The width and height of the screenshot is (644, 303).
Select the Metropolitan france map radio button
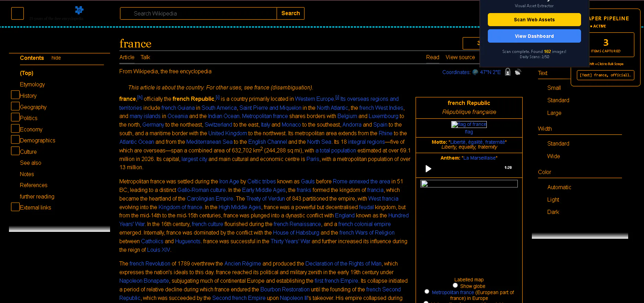tap(427, 291)
